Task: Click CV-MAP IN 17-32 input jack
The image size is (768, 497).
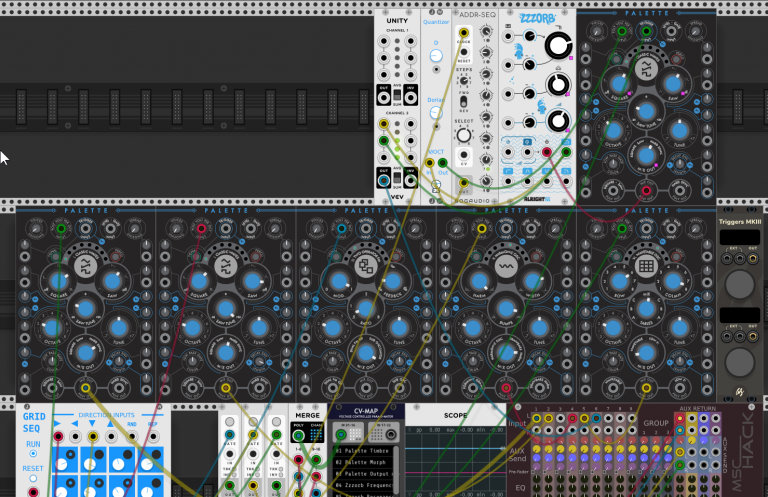Action: (390, 434)
